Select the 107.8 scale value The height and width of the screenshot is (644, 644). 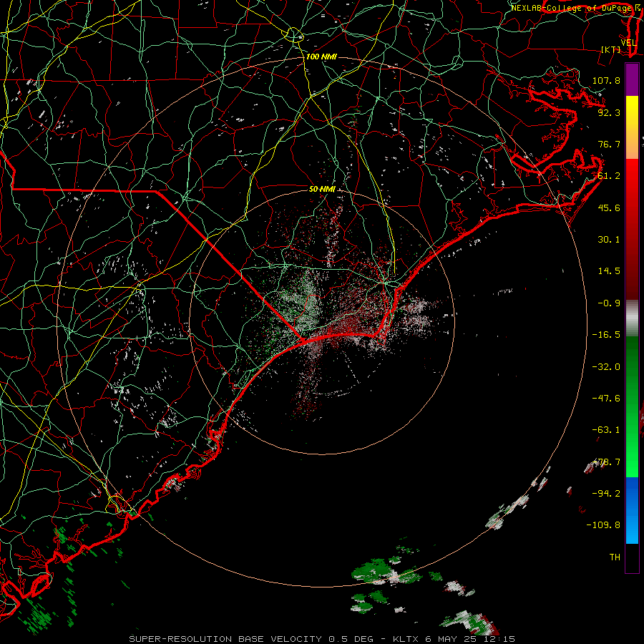606,80
